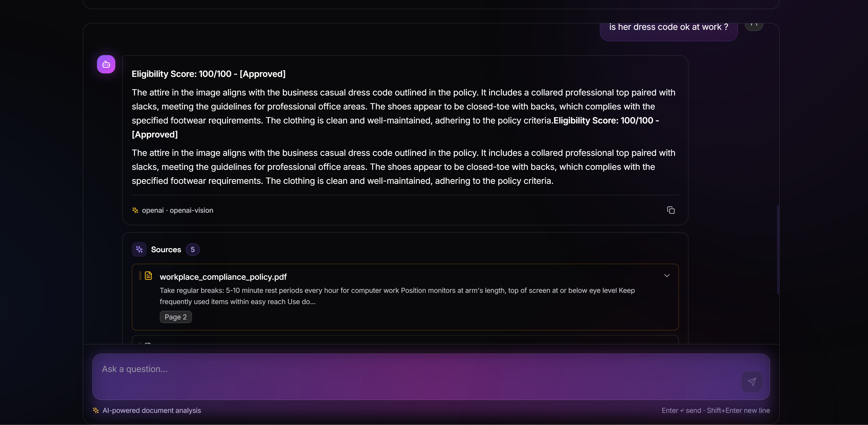Expand the workplace_compliance_policy.pdf source chevron
This screenshot has height=425, width=868.
(666, 276)
